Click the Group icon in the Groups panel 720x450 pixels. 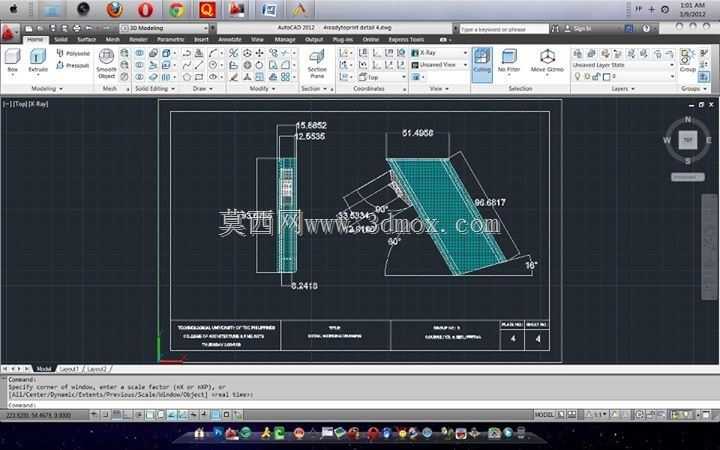687,60
